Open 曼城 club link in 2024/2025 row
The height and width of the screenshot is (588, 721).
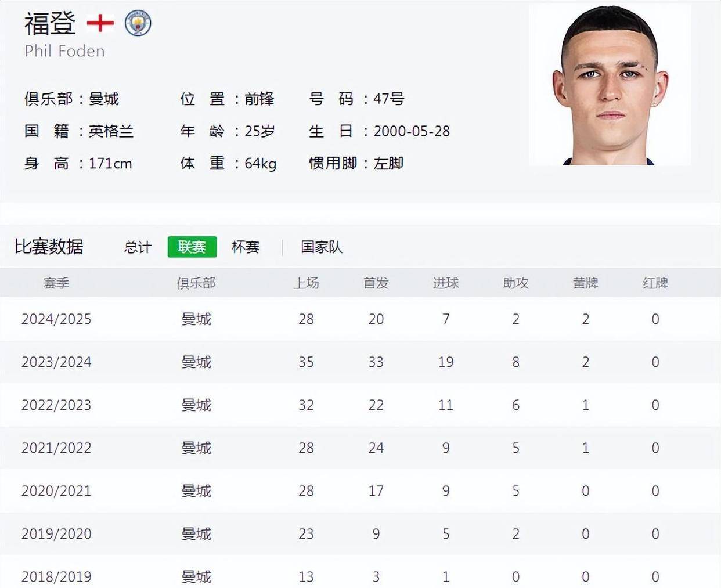[x=196, y=319]
